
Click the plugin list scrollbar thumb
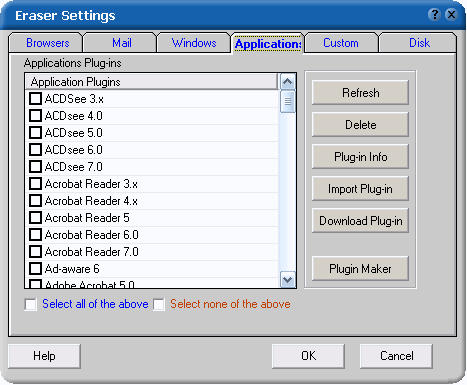click(288, 101)
